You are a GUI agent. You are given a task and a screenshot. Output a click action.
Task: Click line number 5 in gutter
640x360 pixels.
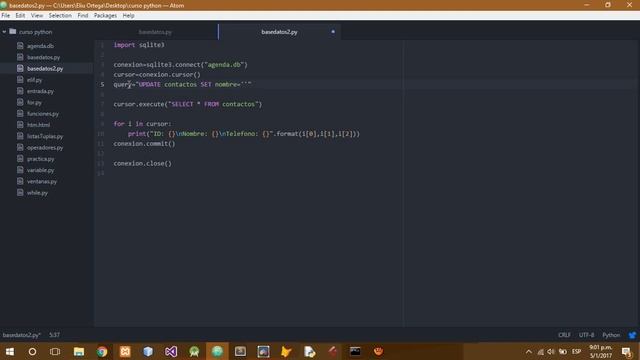(102, 84)
